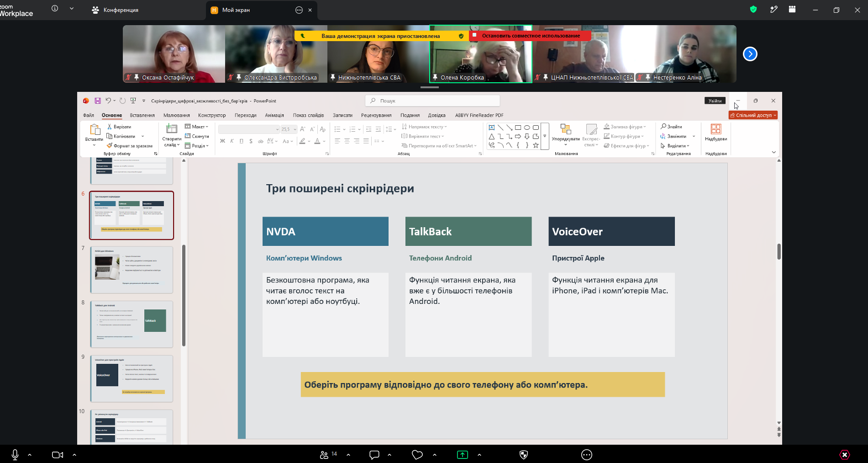
Task: Open Zoom chat panel icon
Action: coord(374,455)
